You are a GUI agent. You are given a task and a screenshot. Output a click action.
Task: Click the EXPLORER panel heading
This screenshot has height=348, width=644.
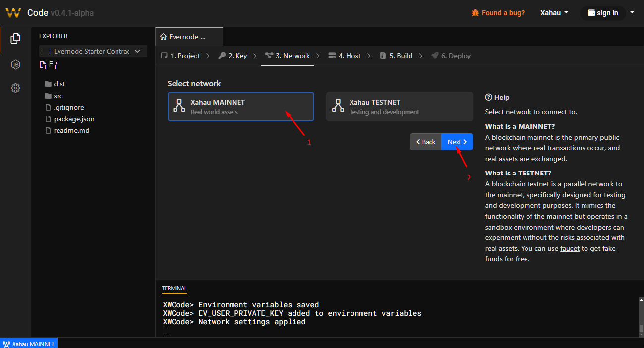54,36
